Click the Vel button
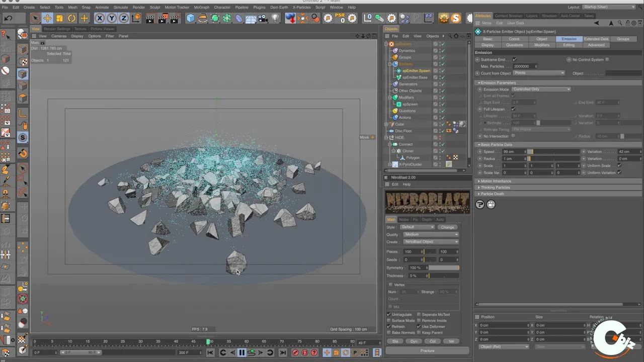This screenshot has width=644, height=362. pyautogui.click(x=451, y=341)
